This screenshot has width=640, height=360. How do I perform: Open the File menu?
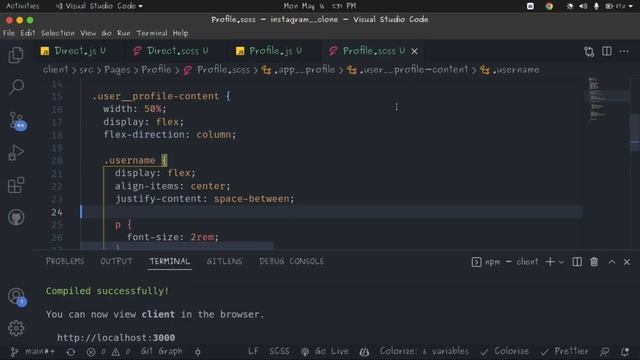pos(9,33)
